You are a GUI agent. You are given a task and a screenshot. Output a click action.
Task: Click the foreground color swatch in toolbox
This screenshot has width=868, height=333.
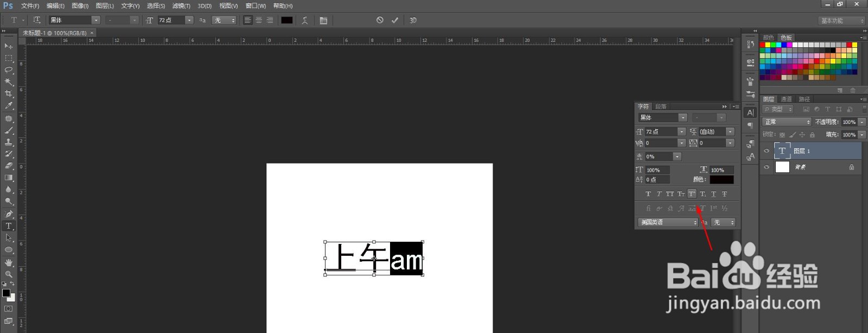(x=6, y=293)
